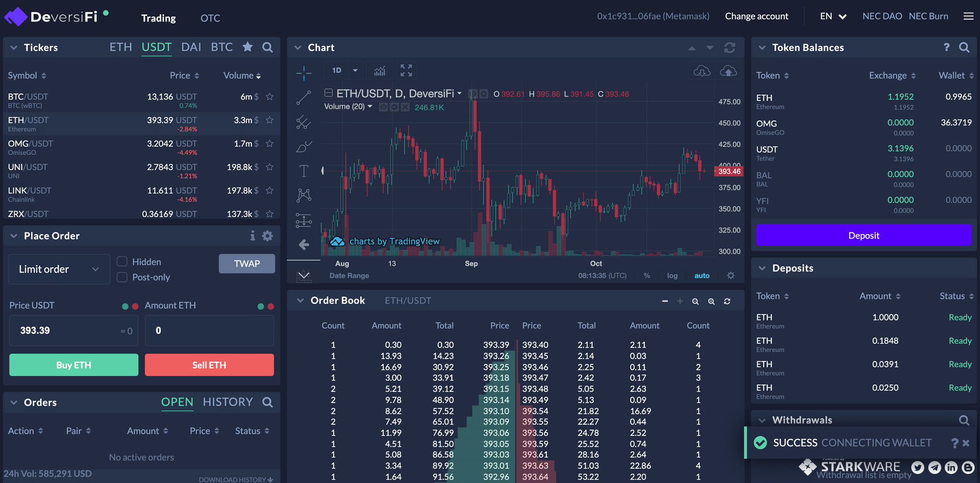Viewport: 980px width, 483px height.
Task: Refresh the Chart panel
Action: click(x=730, y=48)
